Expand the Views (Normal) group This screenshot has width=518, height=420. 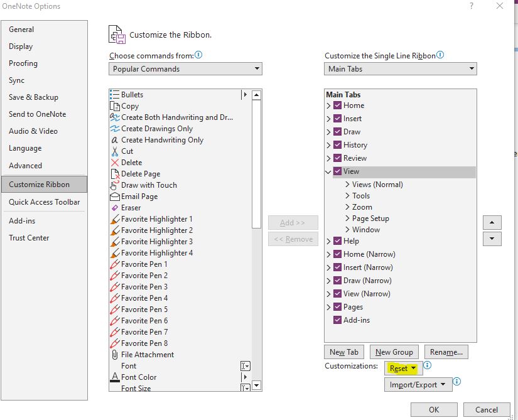pos(347,184)
